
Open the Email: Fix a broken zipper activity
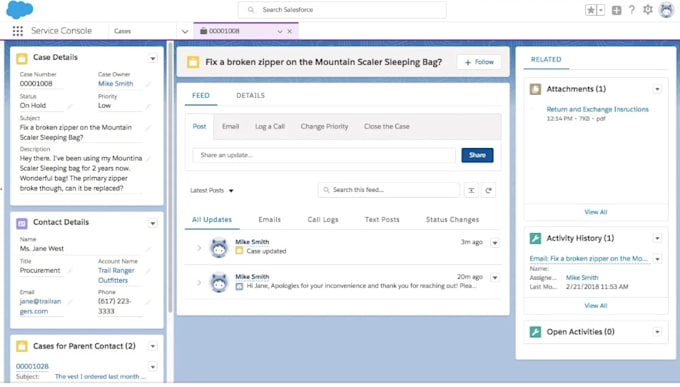point(588,259)
